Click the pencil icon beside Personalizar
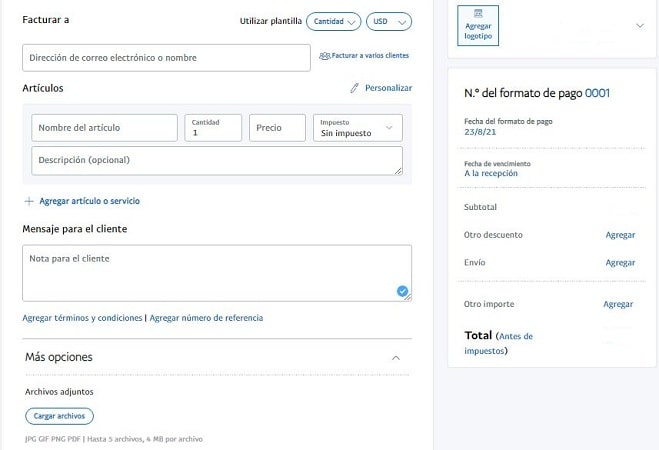Image resolution: width=659 pixels, height=450 pixels. pyautogui.click(x=354, y=88)
